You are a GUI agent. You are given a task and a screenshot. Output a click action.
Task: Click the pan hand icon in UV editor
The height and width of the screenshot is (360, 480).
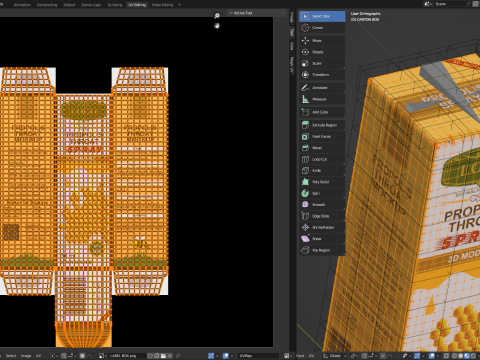click(217, 26)
